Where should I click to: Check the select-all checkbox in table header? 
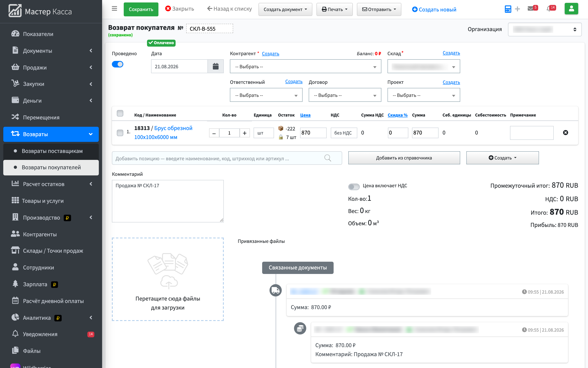[120, 113]
